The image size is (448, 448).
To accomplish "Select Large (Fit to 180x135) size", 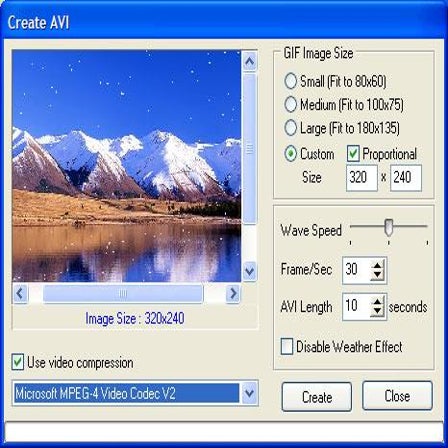I will click(290, 128).
